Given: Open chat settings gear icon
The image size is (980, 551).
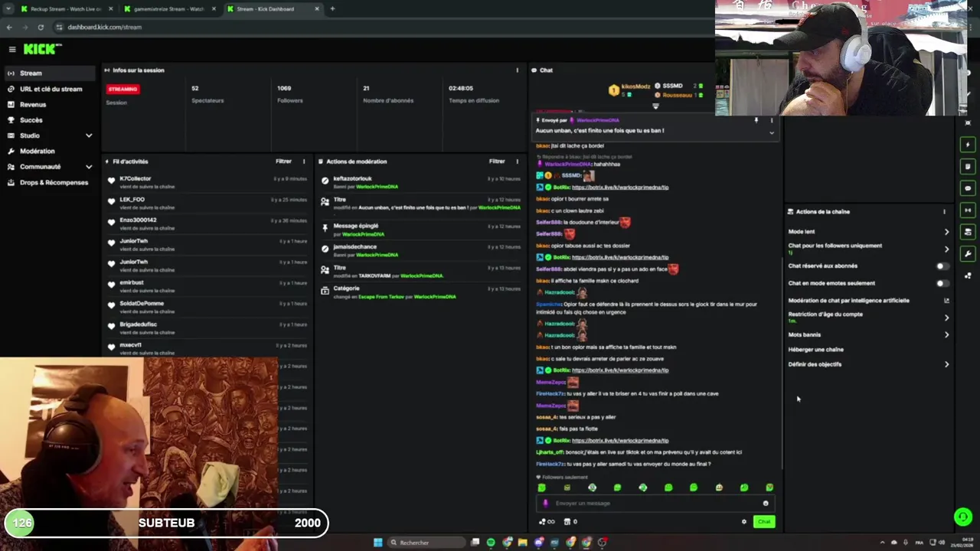Looking at the screenshot, I should [x=744, y=522].
